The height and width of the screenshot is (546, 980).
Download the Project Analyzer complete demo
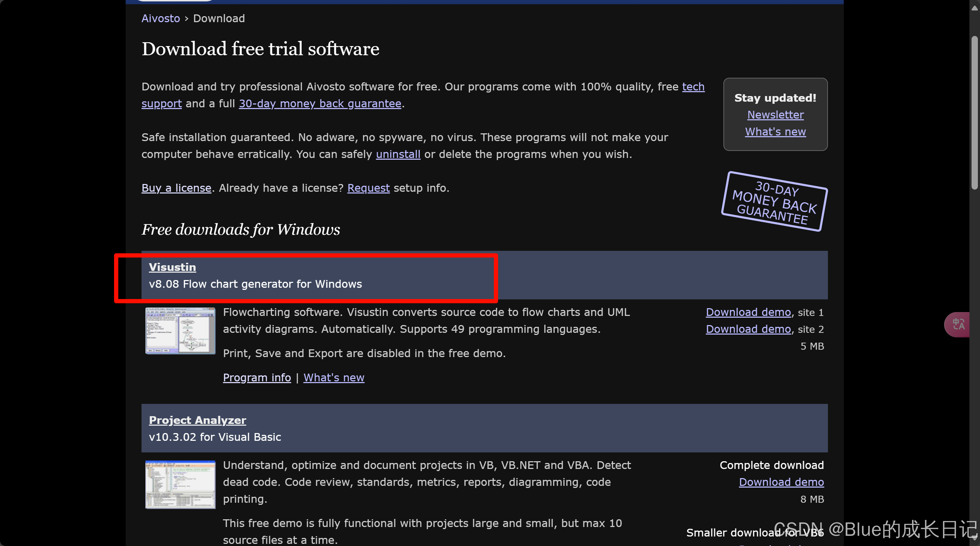pos(781,482)
